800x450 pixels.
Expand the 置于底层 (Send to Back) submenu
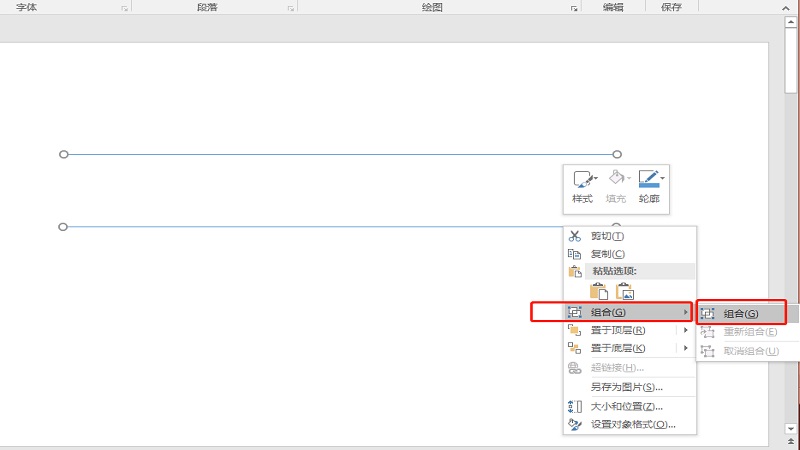(x=617, y=348)
